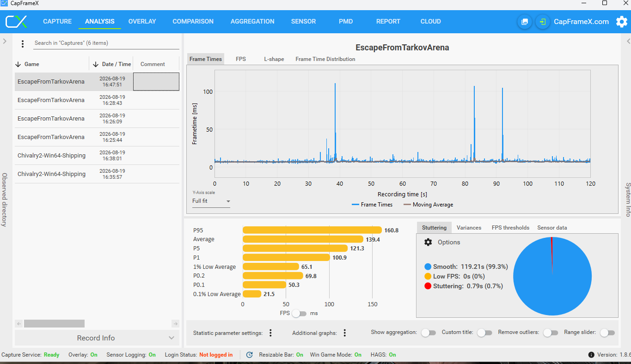Open Frame Time Distribution tab
Screen dimensions: 631x364
click(x=325, y=59)
